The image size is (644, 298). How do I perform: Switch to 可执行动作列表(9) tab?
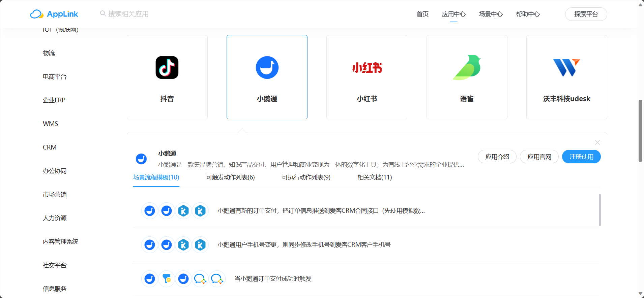click(x=306, y=177)
